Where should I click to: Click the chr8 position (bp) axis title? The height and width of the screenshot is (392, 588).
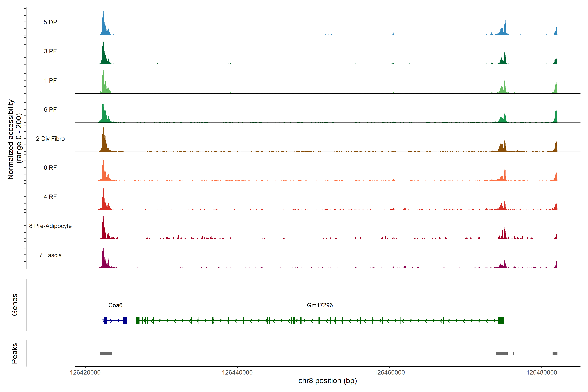[x=327, y=381]
